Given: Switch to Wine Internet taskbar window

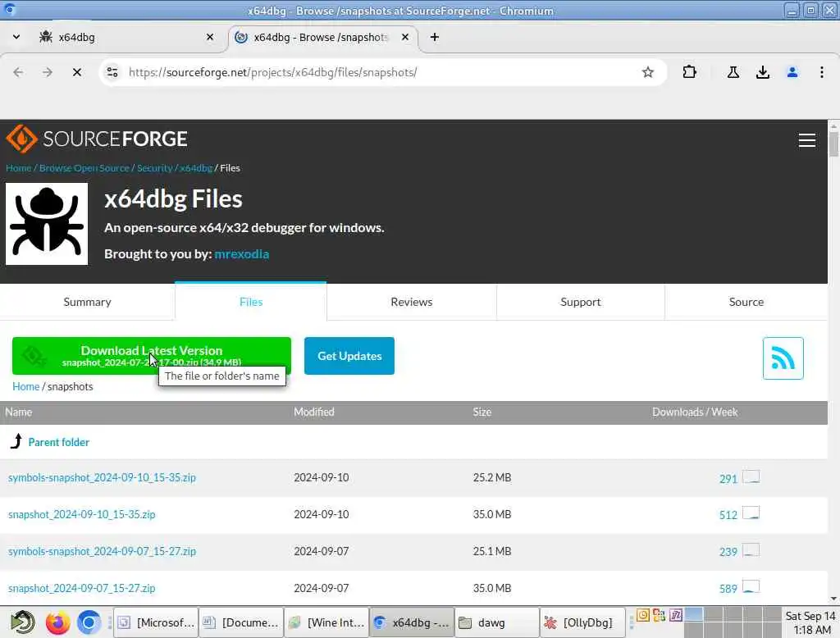Looking at the screenshot, I should [326, 622].
